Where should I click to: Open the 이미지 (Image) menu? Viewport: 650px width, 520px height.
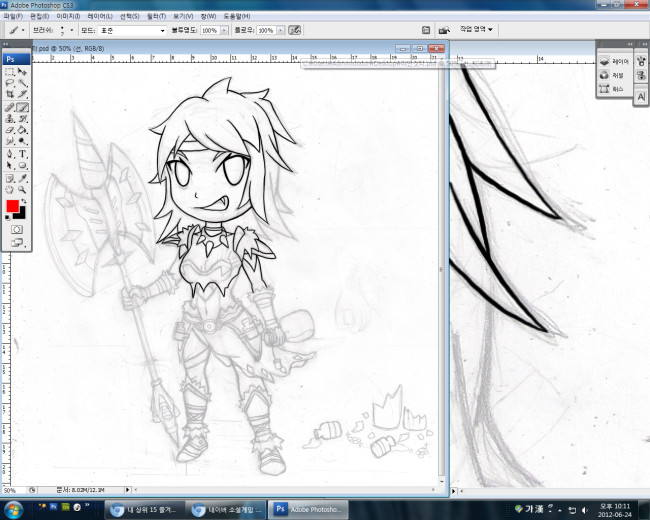[68, 17]
